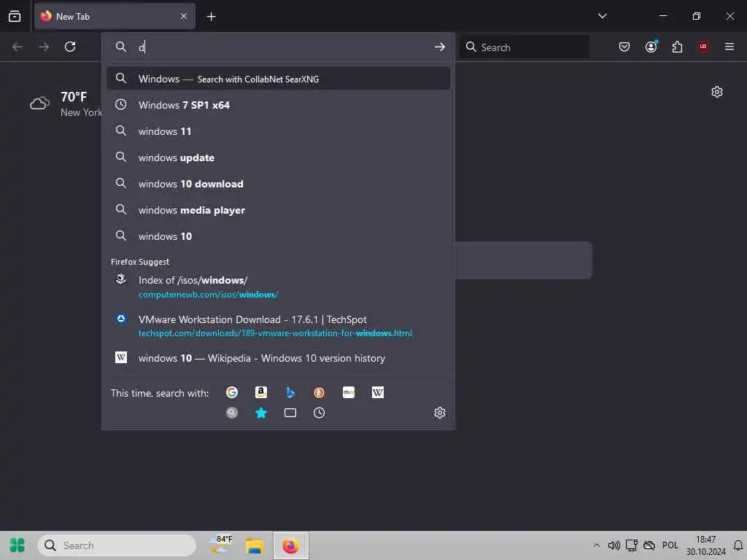Click the 70°F weather text
This screenshot has width=747, height=560.
74,97
